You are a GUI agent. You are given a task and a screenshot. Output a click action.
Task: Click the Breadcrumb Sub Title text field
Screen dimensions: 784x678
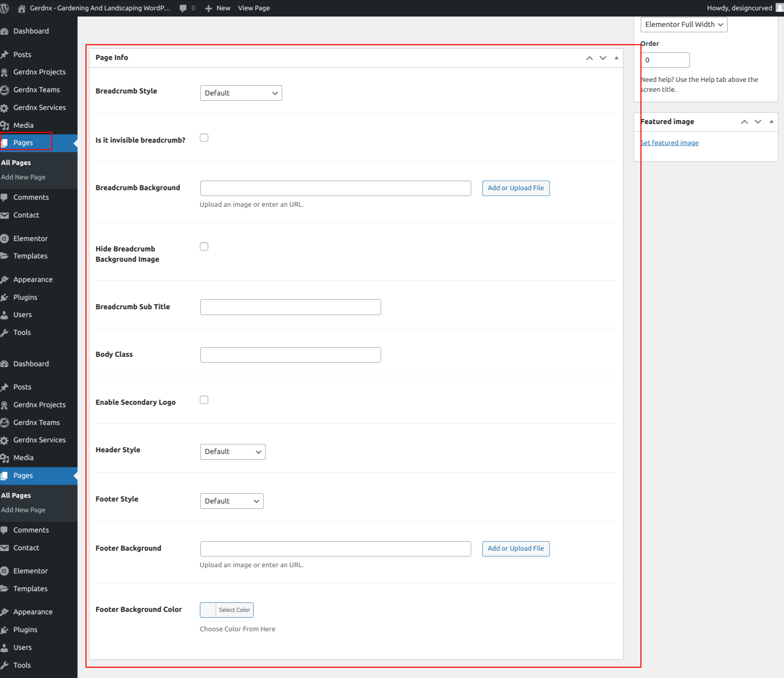click(290, 307)
